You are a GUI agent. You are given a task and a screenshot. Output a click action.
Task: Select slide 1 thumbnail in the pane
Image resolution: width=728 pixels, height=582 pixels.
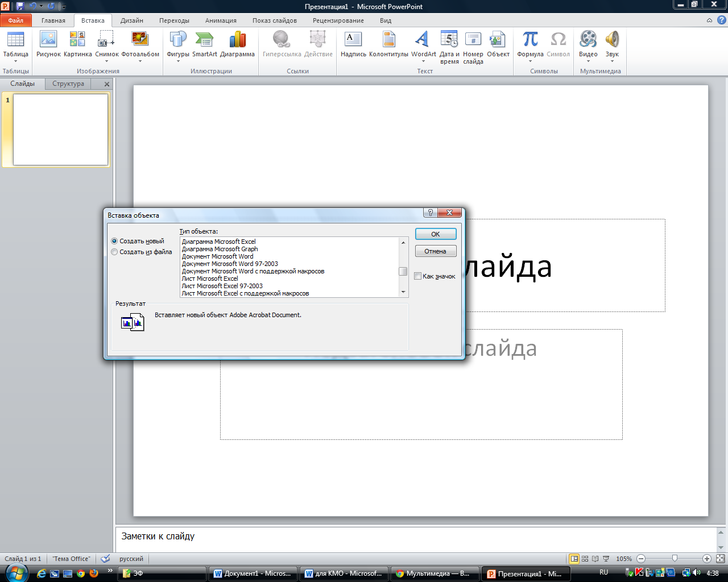(x=60, y=130)
